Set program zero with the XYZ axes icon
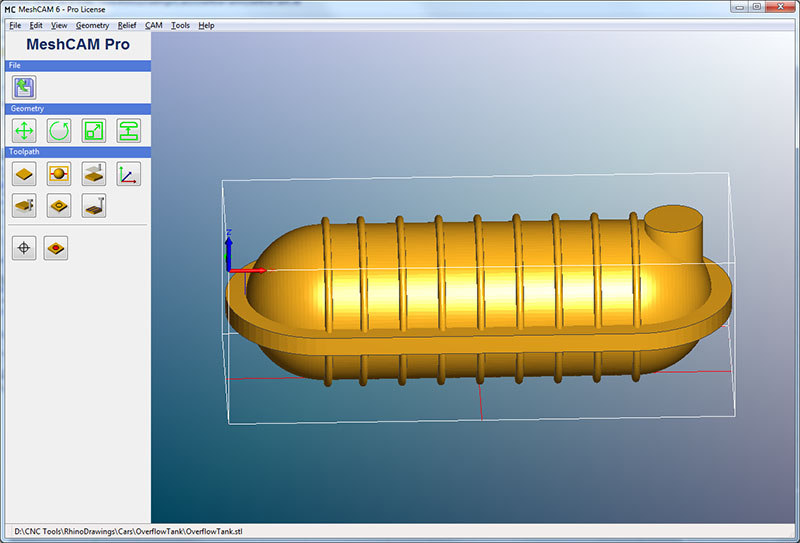Screen dimensions: 800x543 coord(129,174)
